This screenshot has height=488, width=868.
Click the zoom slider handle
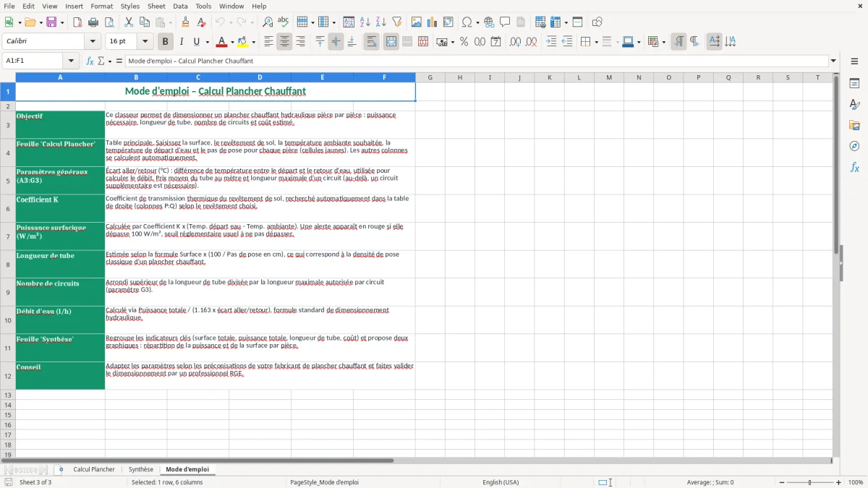(x=810, y=482)
